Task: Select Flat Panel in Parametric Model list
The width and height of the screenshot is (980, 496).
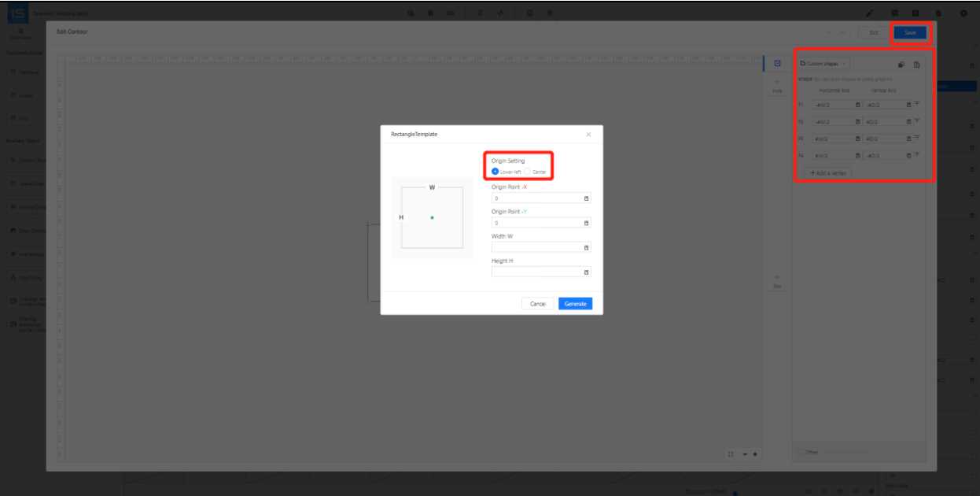Action: click(x=26, y=72)
